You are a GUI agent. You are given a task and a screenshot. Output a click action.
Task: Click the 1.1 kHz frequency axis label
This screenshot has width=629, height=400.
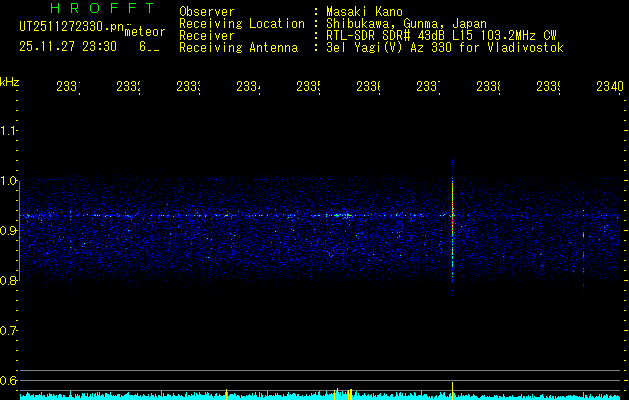[x=8, y=131]
